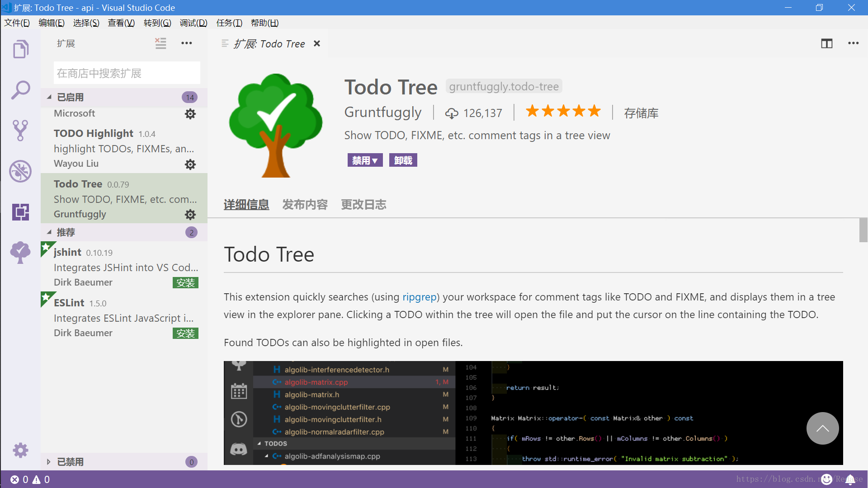
Task: Open the 查看(V) menu
Action: click(x=121, y=23)
